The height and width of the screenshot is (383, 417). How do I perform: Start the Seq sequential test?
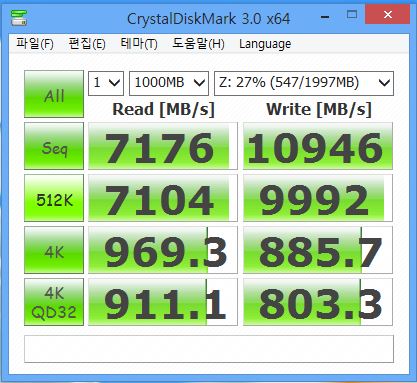coord(54,146)
